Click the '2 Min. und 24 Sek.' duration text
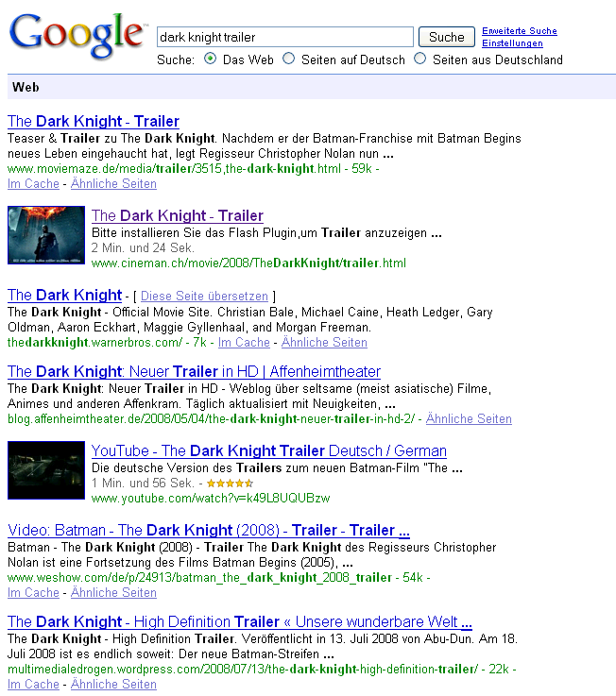This screenshot has height=696, width=616. 143,248
